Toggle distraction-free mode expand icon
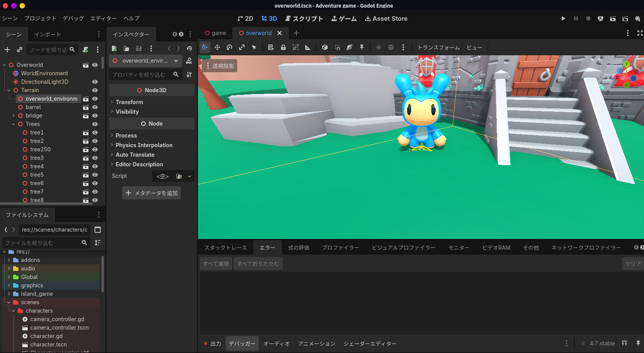Viewport: 644px width, 353px height. [x=640, y=33]
